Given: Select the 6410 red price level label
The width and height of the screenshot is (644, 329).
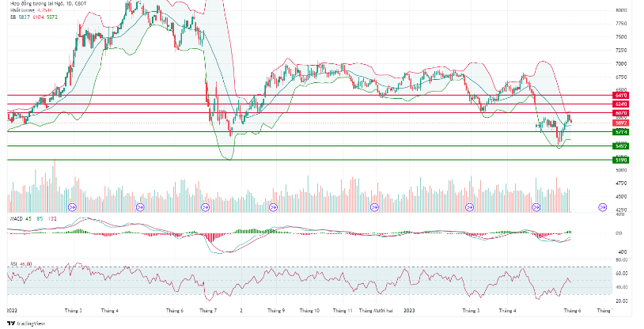Looking at the screenshot, I should point(620,96).
